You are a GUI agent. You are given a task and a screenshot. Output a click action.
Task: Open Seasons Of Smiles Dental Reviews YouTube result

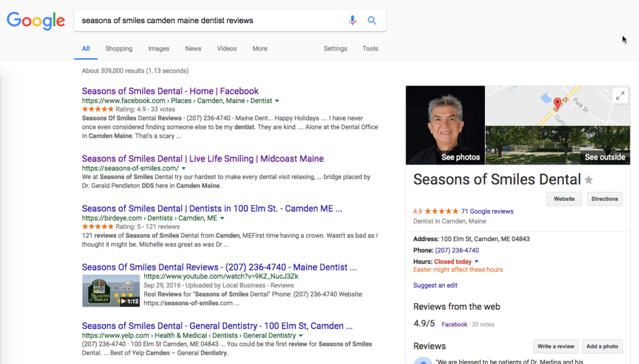(219, 267)
